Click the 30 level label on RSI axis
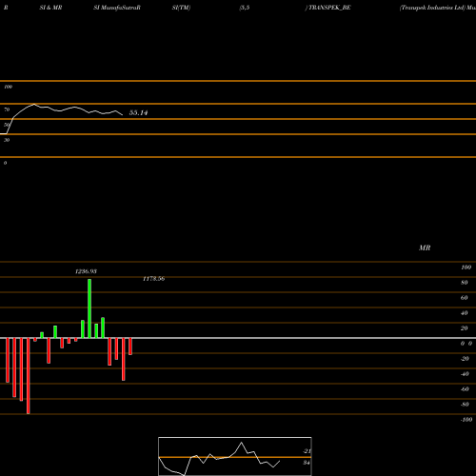This screenshot has height=476, width=476. (7, 140)
